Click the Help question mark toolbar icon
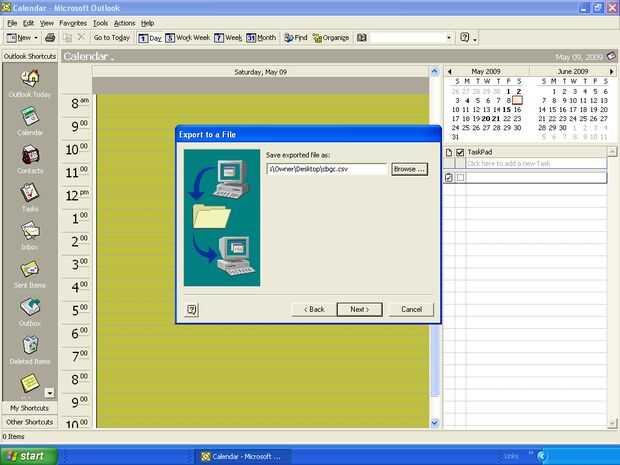This screenshot has width=620, height=465. [465, 38]
